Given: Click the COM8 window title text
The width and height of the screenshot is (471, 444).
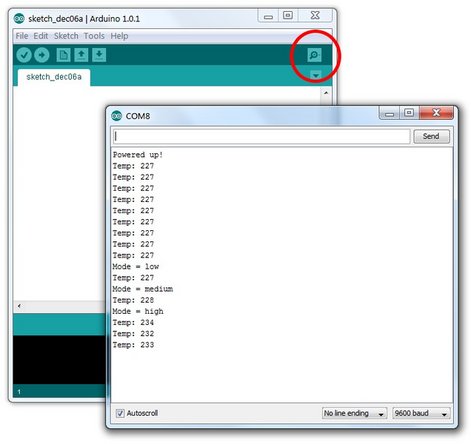Looking at the screenshot, I should [x=138, y=116].
